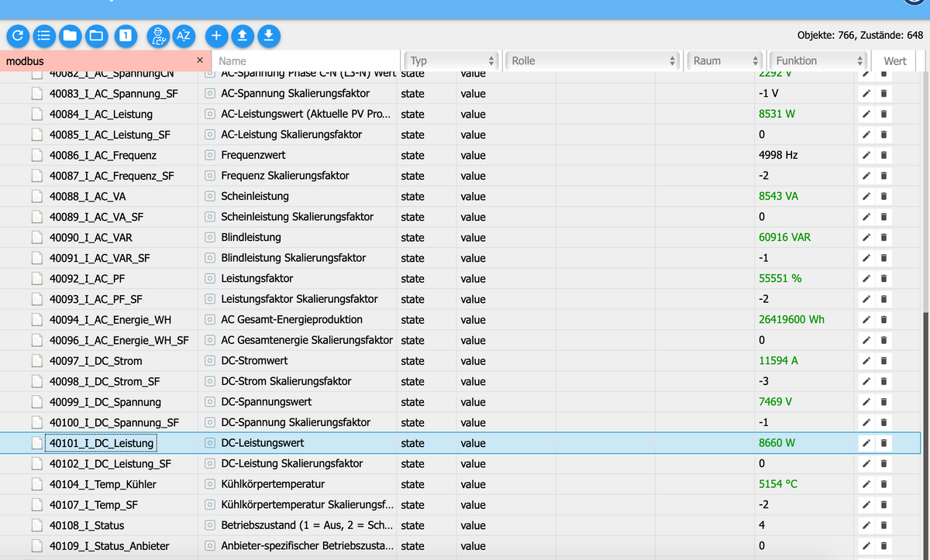930x560 pixels.
Task: Click value 8543 VA
Action: click(778, 196)
